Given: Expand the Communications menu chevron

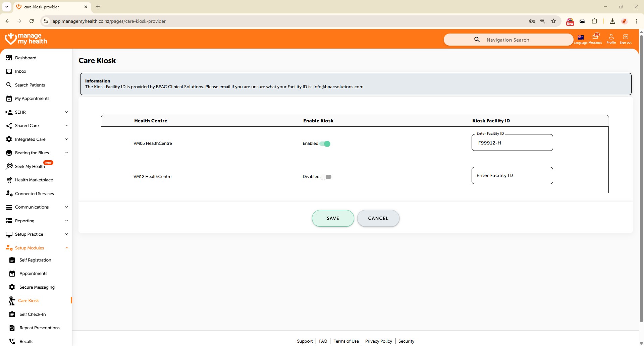Looking at the screenshot, I should pyautogui.click(x=66, y=207).
